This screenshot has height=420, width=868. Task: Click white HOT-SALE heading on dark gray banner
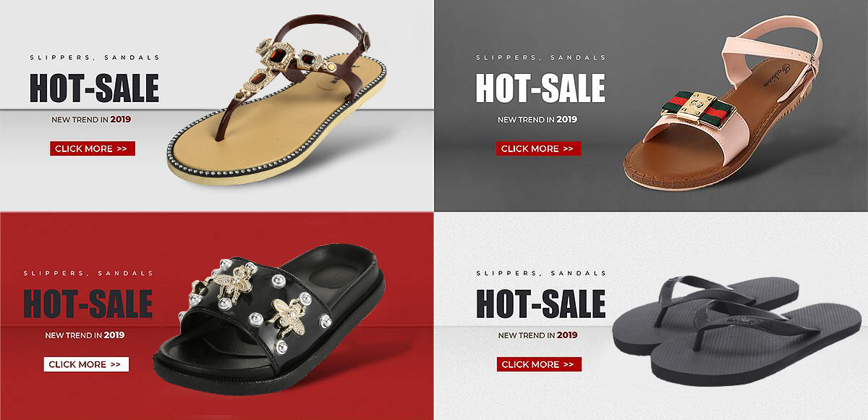pos(540,88)
